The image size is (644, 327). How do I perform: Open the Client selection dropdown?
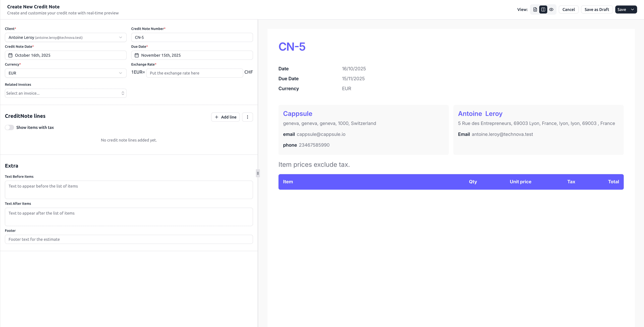pyautogui.click(x=66, y=37)
